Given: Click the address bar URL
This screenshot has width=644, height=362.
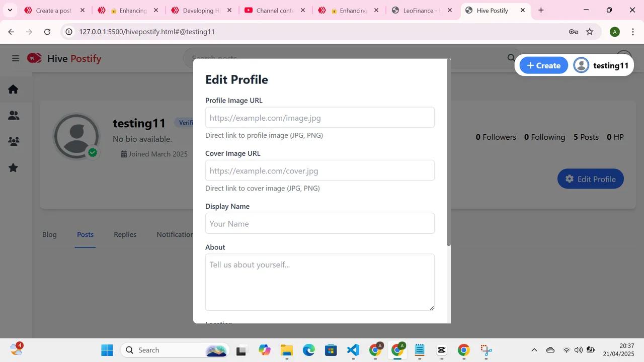Looking at the screenshot, I should (147, 32).
